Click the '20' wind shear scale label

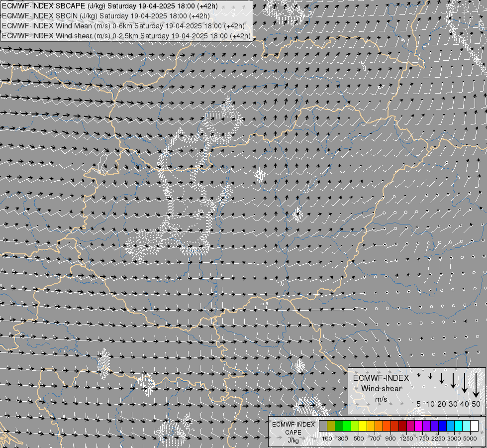[442, 404]
